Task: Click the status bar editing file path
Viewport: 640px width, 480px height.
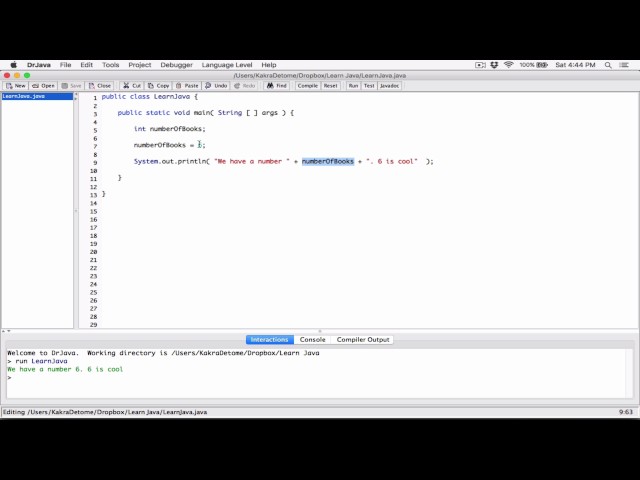Action: coord(105,412)
